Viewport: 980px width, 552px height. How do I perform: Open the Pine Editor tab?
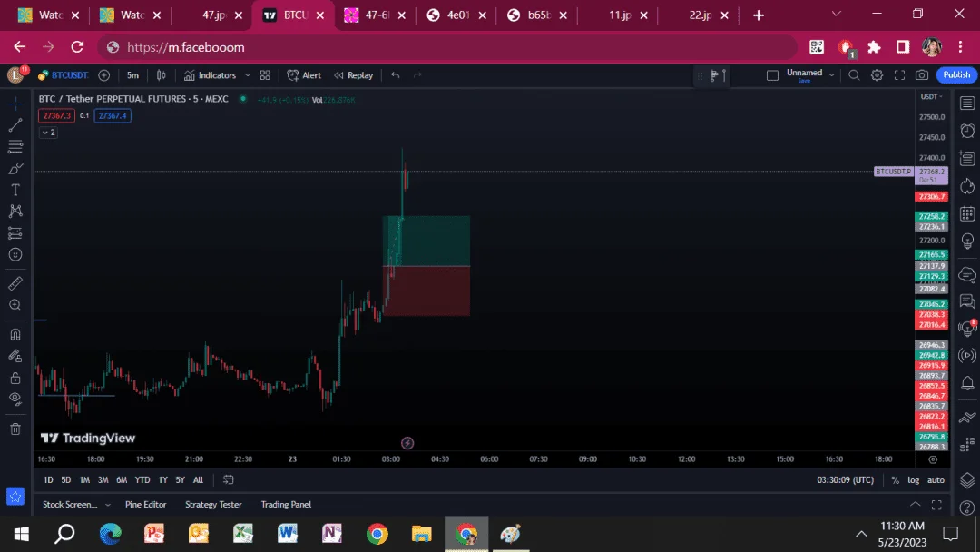coord(145,505)
